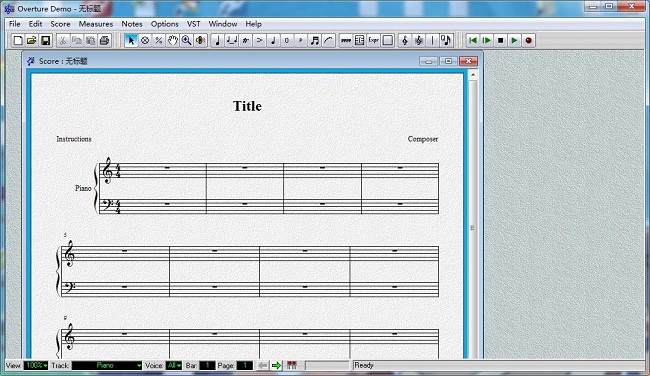Click the score window scroll up arrow
The width and height of the screenshot is (650, 376).
pos(473,75)
